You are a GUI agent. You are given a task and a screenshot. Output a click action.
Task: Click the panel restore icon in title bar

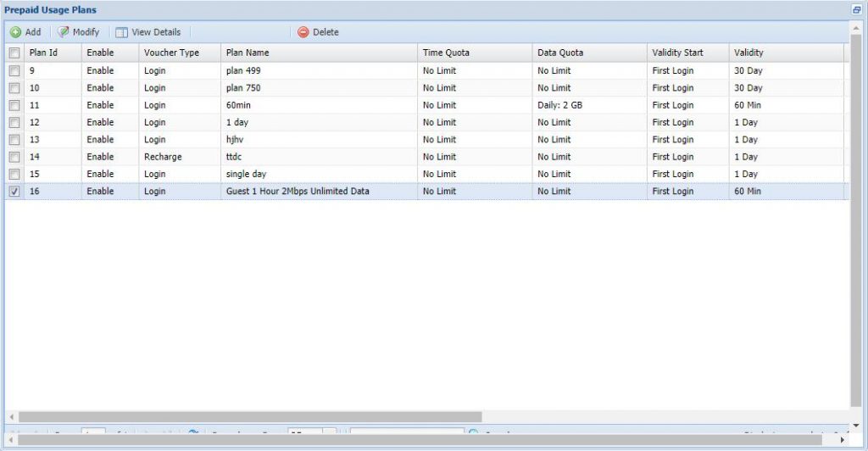pos(856,9)
